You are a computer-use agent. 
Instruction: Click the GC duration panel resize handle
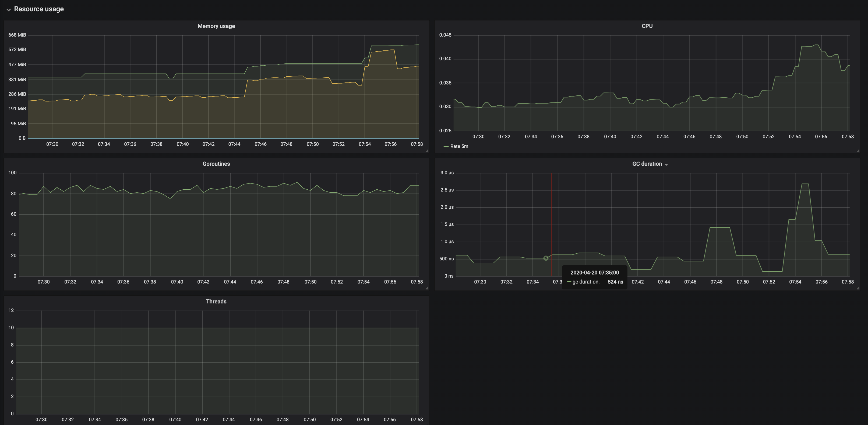(x=858, y=288)
